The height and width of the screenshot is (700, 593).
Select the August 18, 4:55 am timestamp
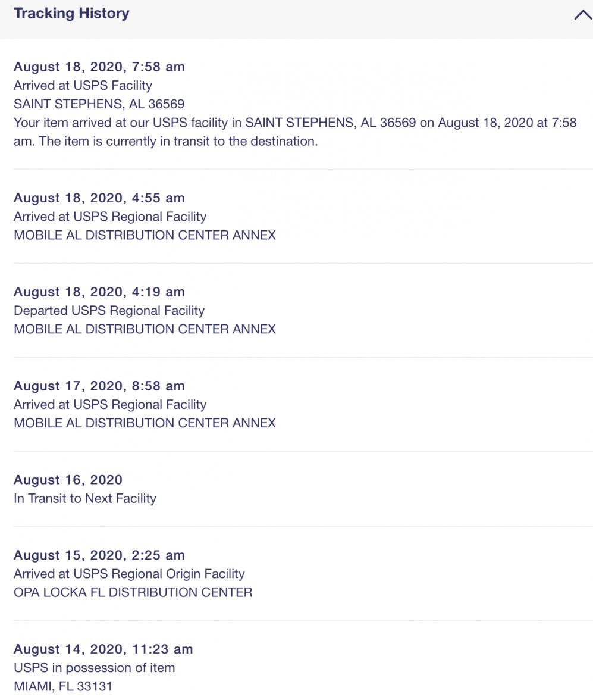(99, 198)
